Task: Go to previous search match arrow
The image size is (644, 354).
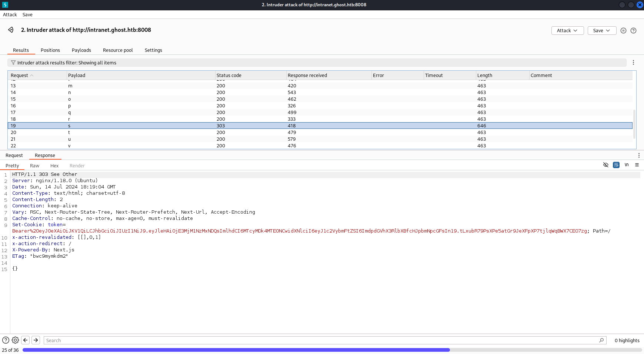Action: tap(26, 340)
